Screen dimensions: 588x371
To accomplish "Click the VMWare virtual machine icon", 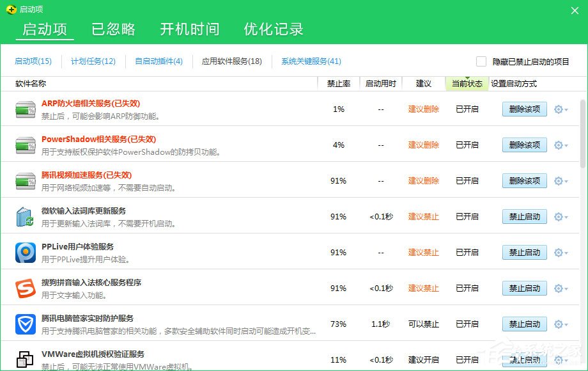I will pyautogui.click(x=24, y=357).
